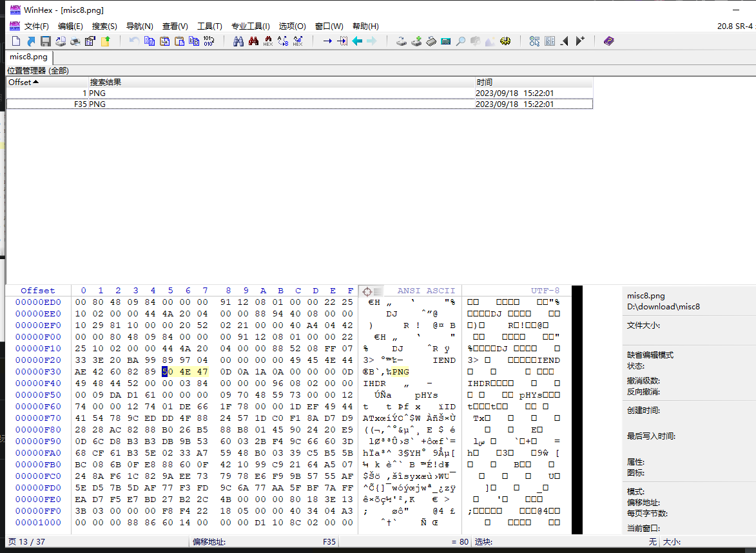Screen dimensions: 756x553
Task: Click the Open Folder toolbar icon
Action: [x=105, y=41]
